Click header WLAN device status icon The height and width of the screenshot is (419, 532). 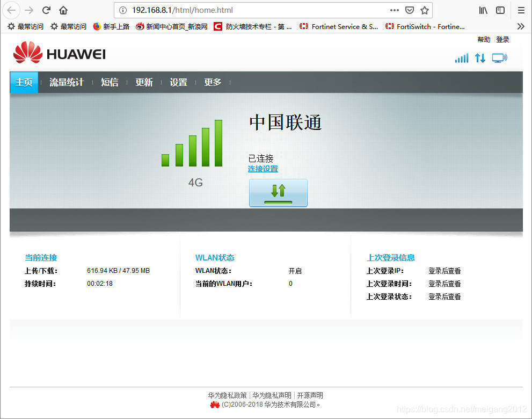coord(499,58)
